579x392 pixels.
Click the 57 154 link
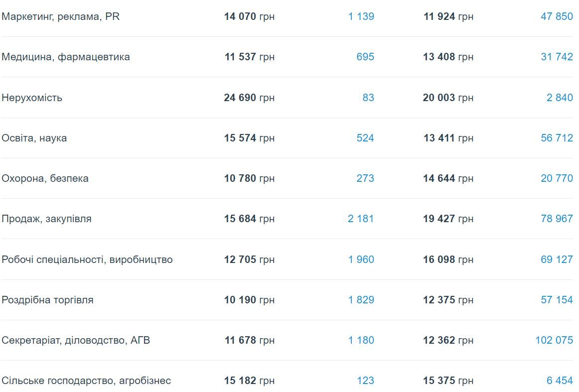(x=557, y=300)
